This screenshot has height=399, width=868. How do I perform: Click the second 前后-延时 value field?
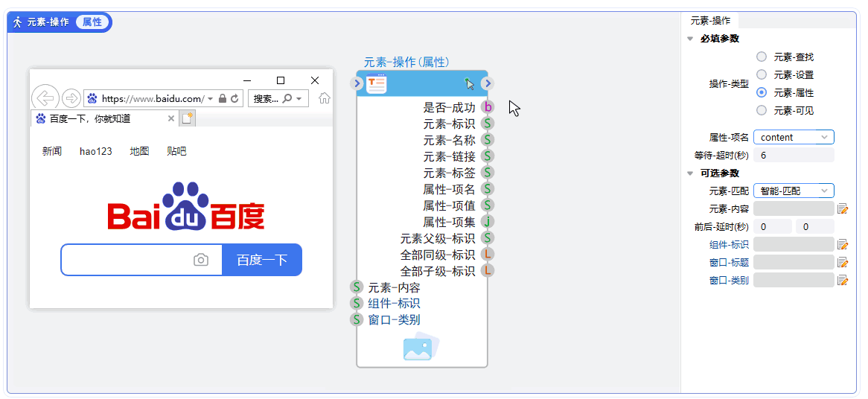click(x=815, y=227)
